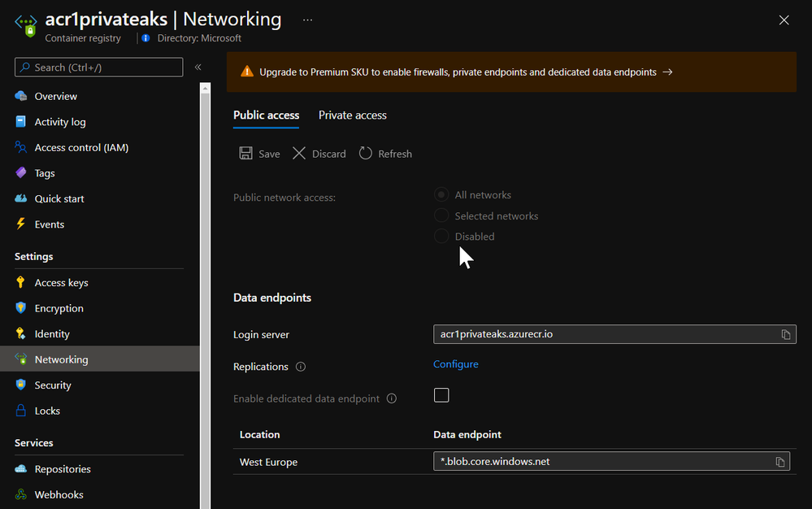This screenshot has width=812, height=509.
Task: Click the Events lightning bolt icon
Action: point(20,224)
